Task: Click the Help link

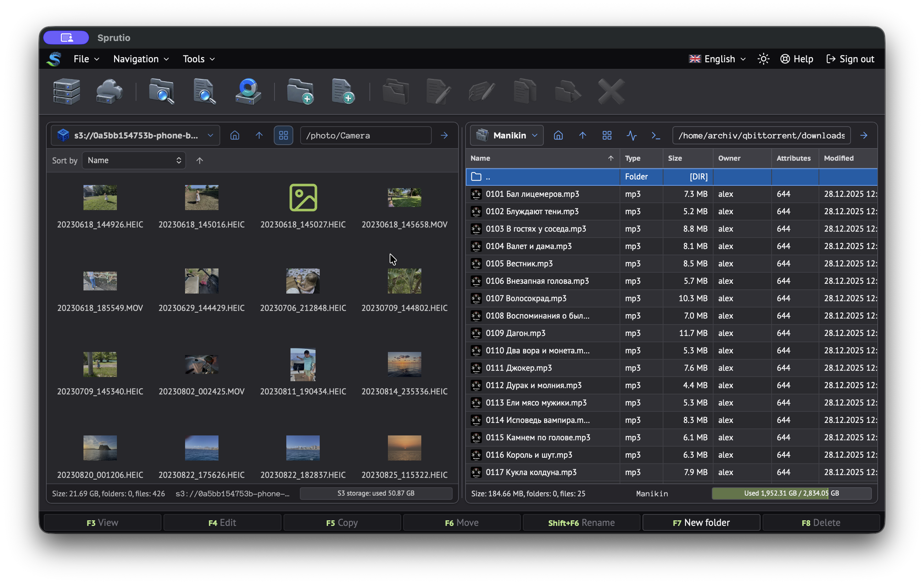Action: [797, 59]
